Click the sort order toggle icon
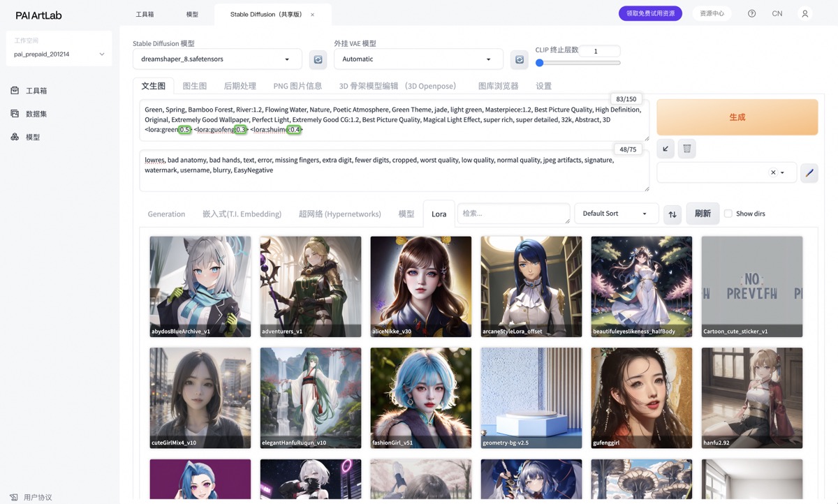838x504 pixels. (672, 214)
